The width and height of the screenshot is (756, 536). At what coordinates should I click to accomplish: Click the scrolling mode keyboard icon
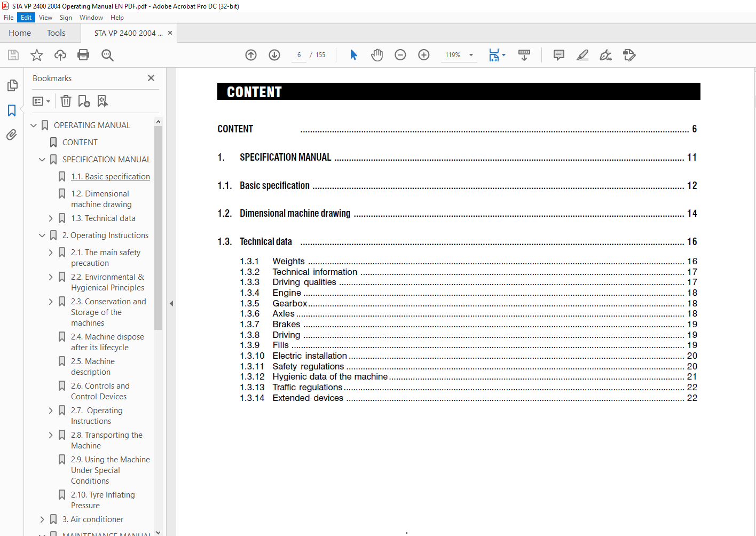[524, 55]
